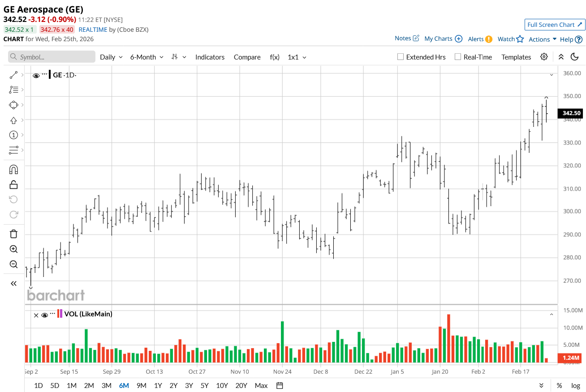Select the arrow marker tool
The width and height of the screenshot is (586, 392).
(x=13, y=120)
